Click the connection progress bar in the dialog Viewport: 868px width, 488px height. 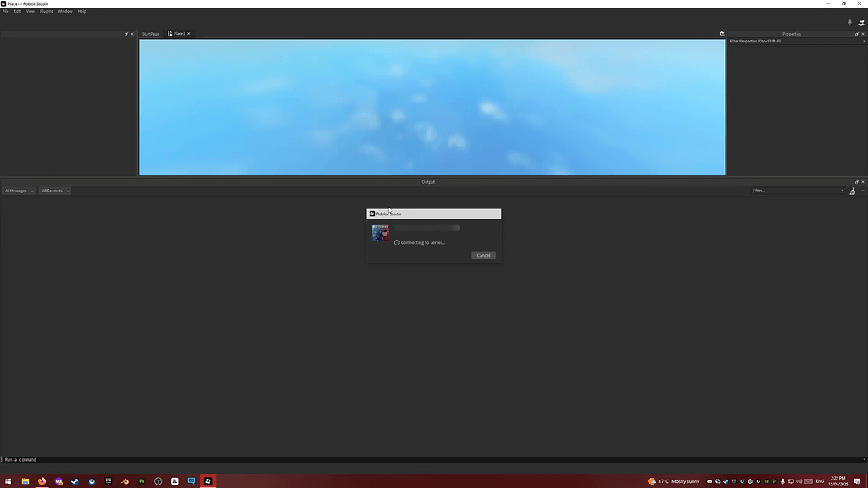pyautogui.click(x=427, y=227)
